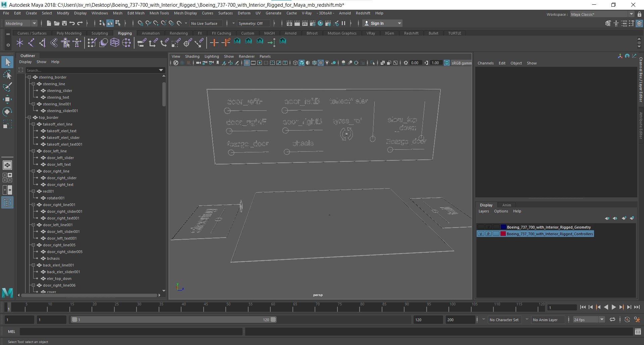Toggle playback P of Controllers layer
The height and width of the screenshot is (345, 644).
coord(488,234)
